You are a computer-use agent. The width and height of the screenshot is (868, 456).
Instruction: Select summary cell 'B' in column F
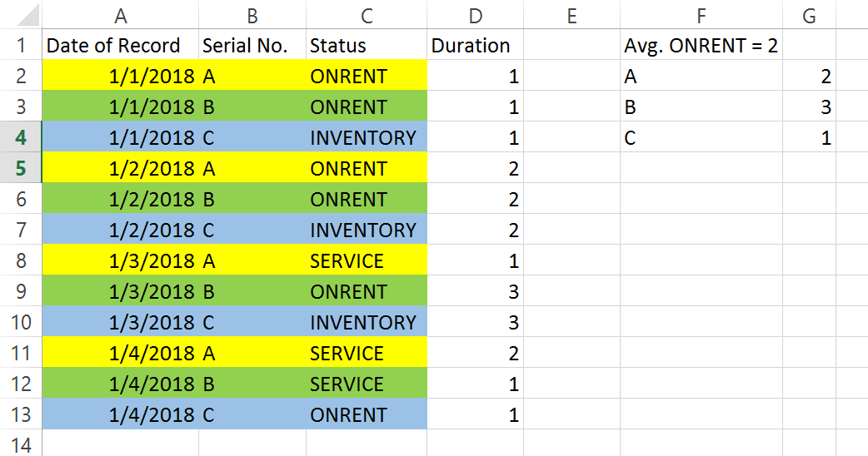click(701, 107)
